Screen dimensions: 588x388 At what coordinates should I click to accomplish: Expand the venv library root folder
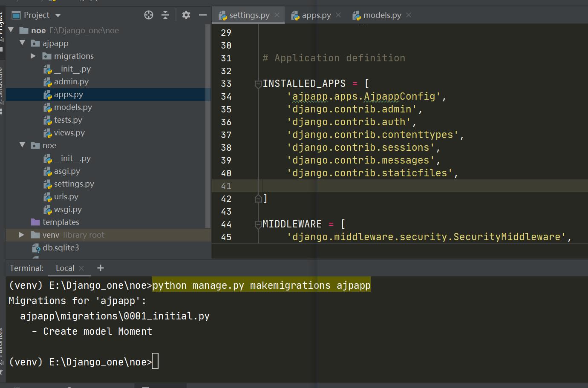tap(22, 235)
